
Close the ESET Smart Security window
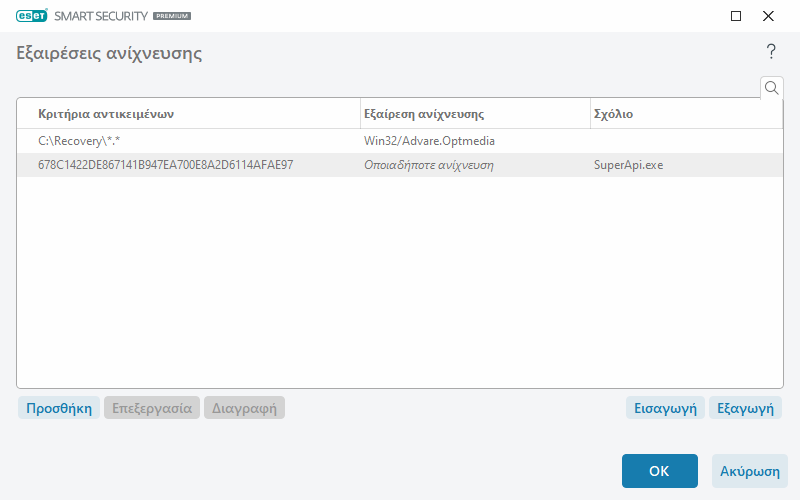768,16
